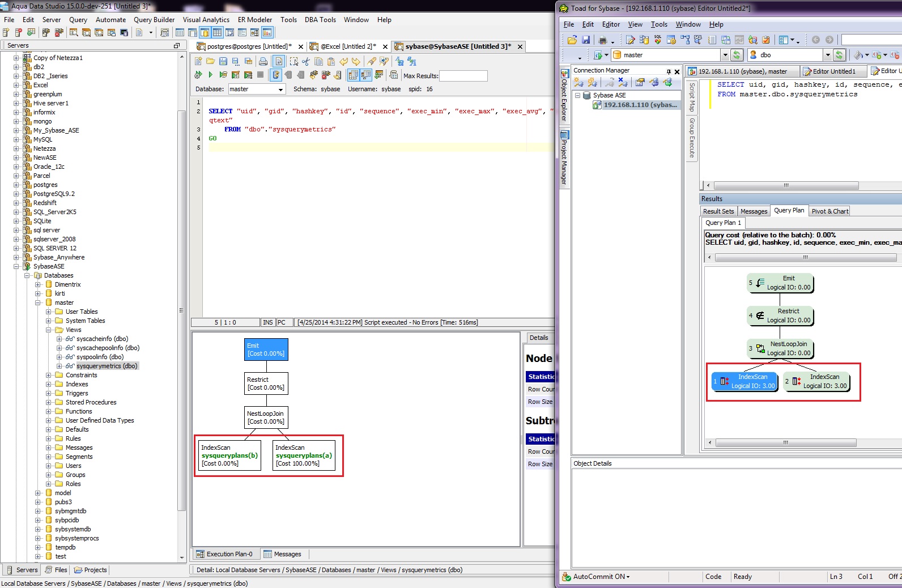Open Toad Editor menu
902x588 pixels.
point(611,24)
